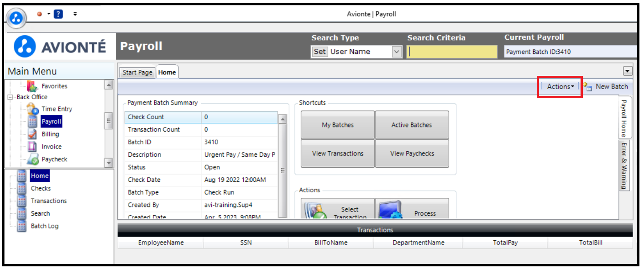Select Invoice in Main Menu

[52, 147]
